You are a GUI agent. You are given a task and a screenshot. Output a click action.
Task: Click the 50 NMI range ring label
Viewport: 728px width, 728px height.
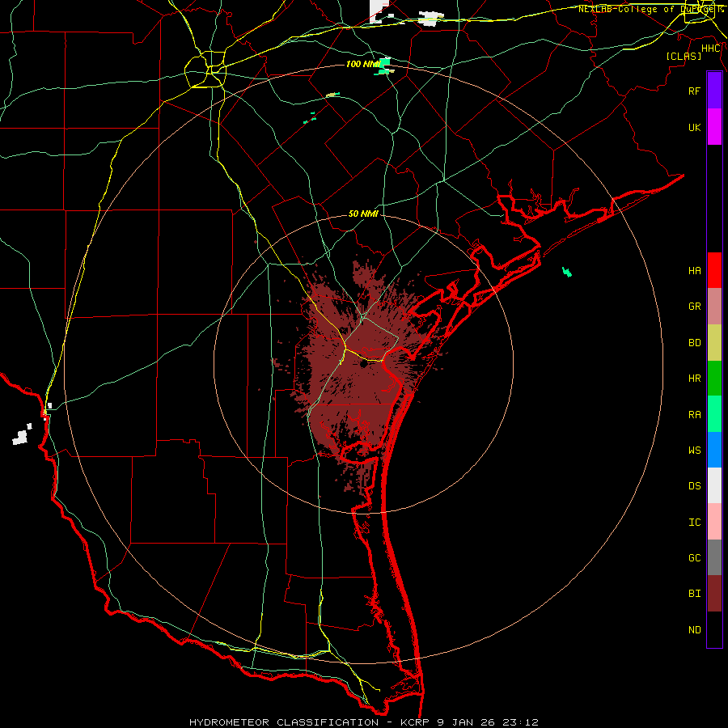[363, 214]
